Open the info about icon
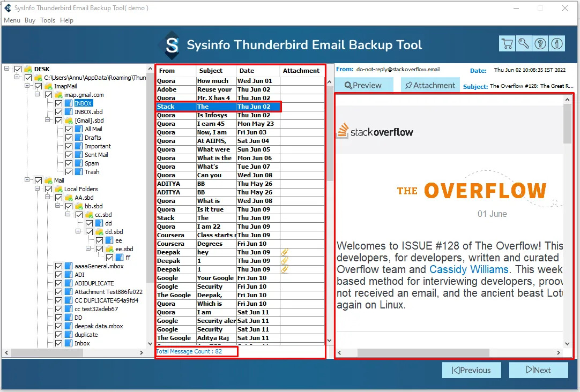 (557, 44)
